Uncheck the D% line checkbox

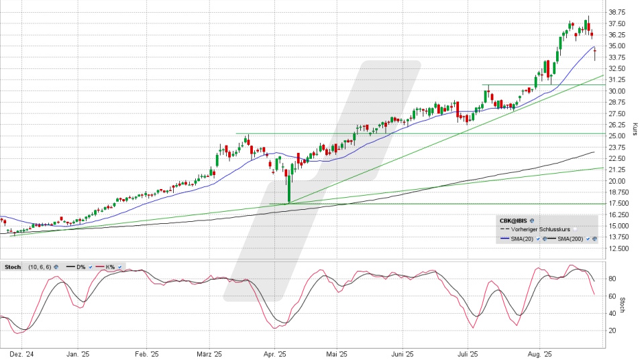tap(91, 267)
